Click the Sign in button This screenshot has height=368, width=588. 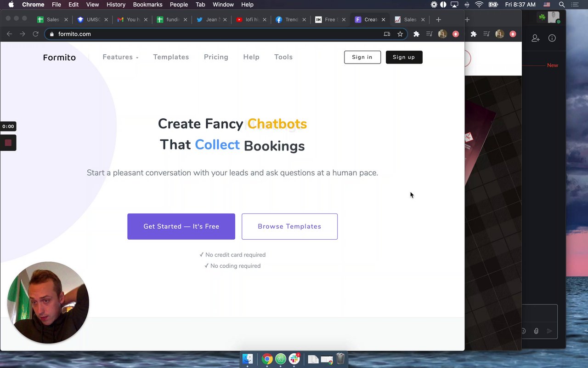pos(362,57)
